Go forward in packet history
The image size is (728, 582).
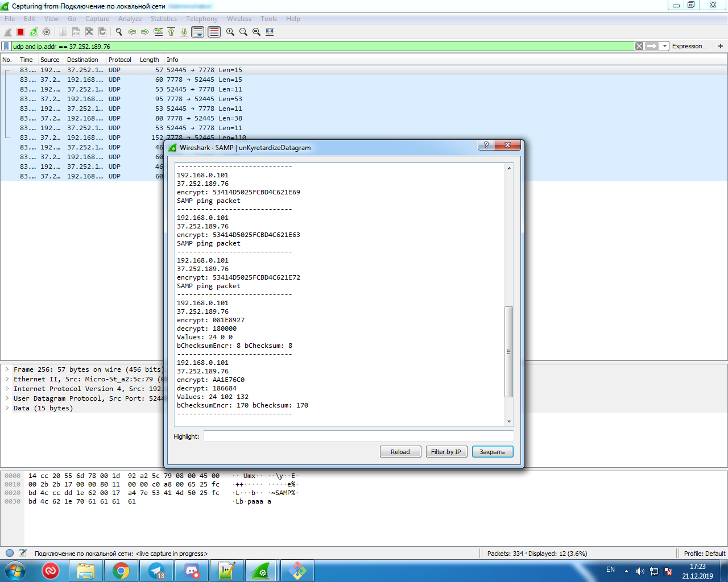pyautogui.click(x=145, y=32)
